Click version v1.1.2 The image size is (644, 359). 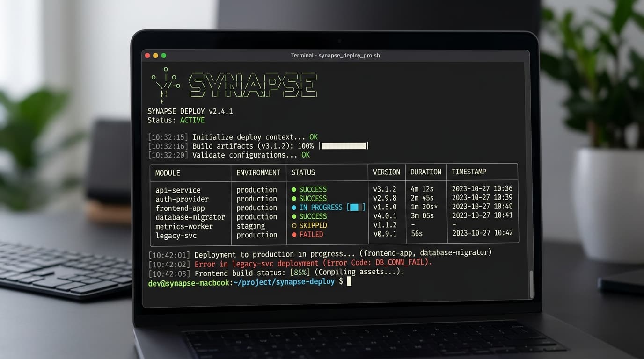coord(385,225)
